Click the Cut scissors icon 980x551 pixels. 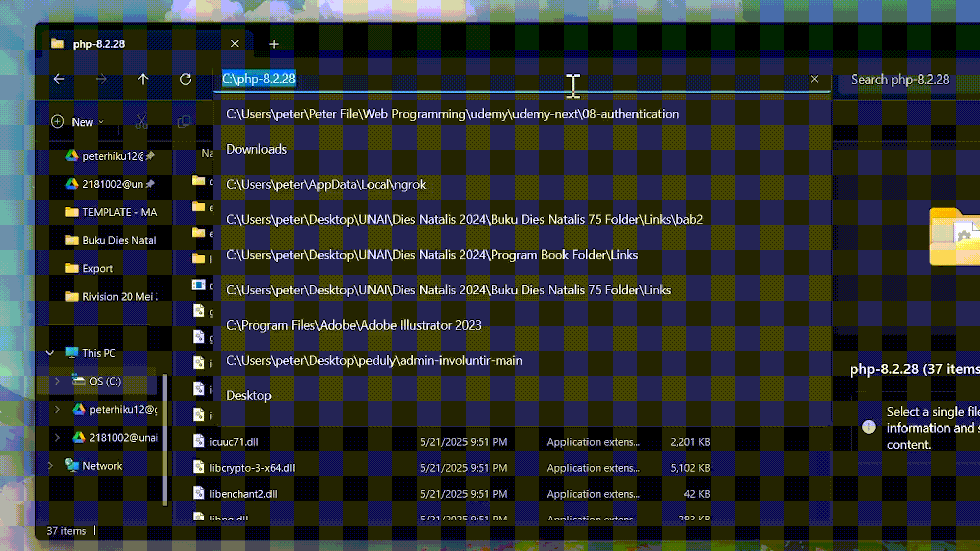(141, 122)
